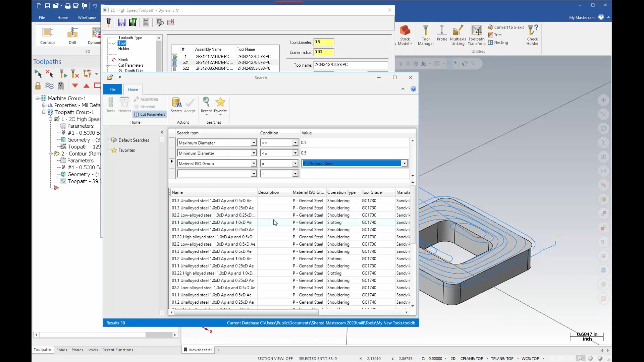The image size is (644, 362).
Task: Switch to the File tab in Search dialog
Action: pos(112,89)
